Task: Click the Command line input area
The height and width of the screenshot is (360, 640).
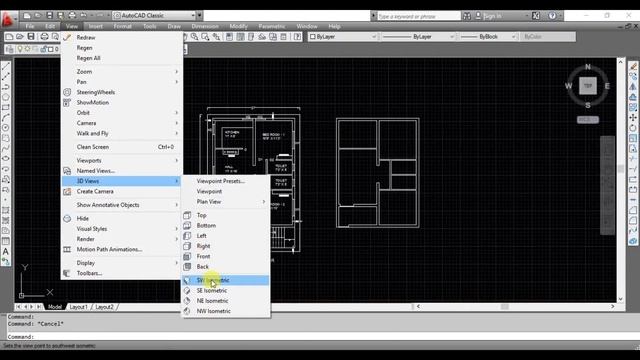Action: (x=322, y=337)
